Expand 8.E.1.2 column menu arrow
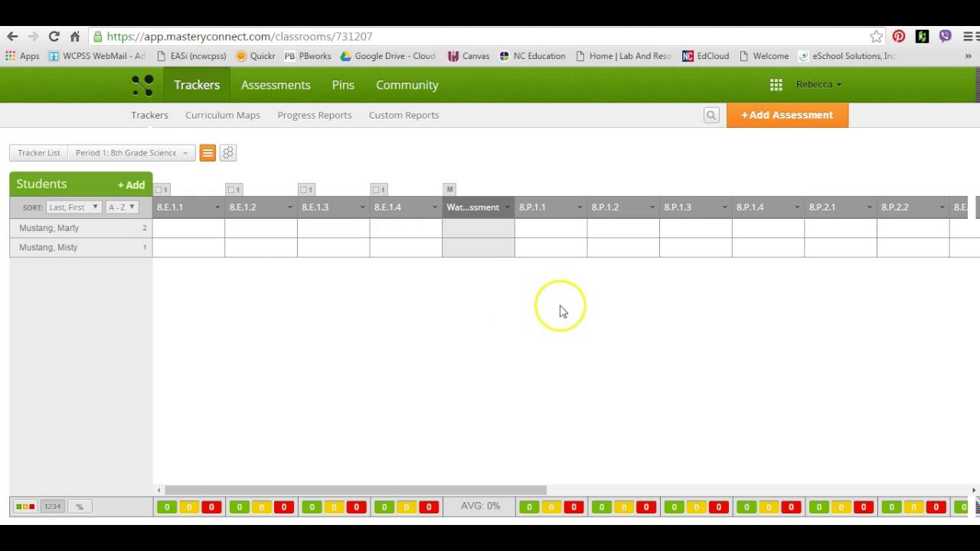 click(x=290, y=207)
